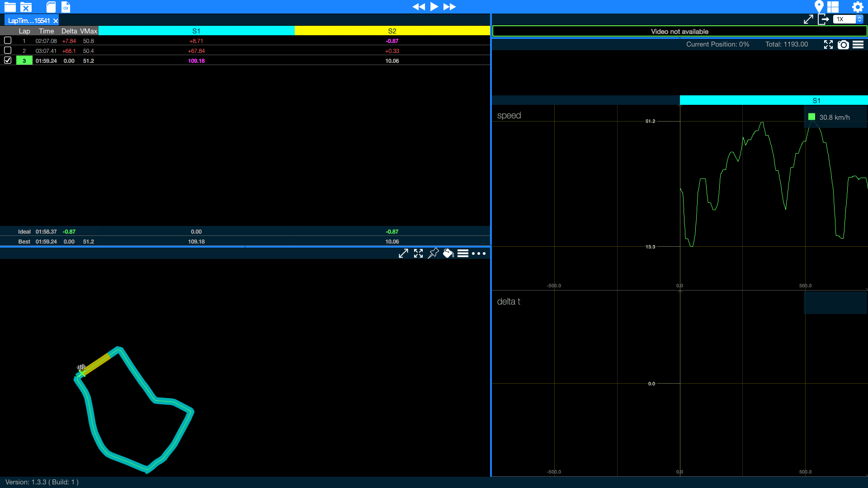Click the ellipsis menu on the track map panel
The height and width of the screenshot is (488, 868).
pos(478,253)
